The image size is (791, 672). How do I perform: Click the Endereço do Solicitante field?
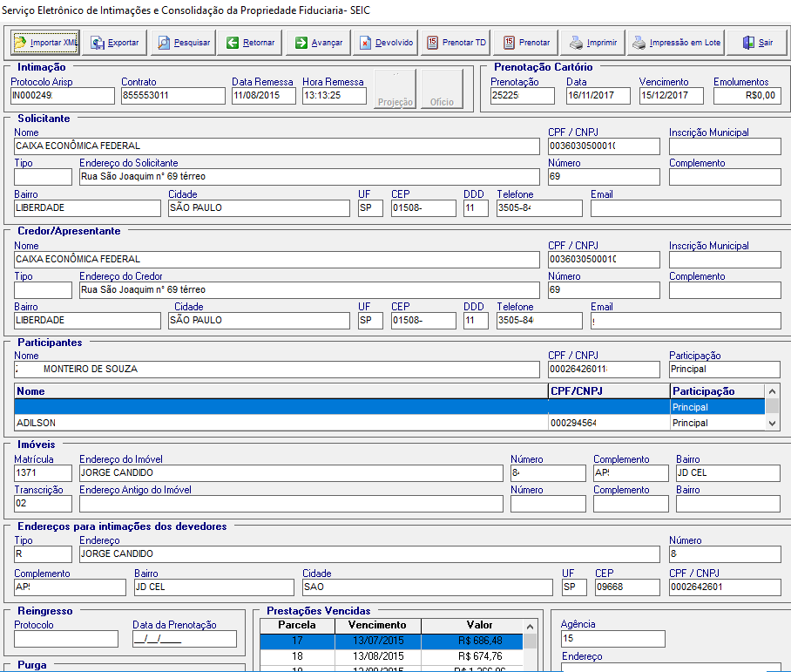[x=310, y=177]
